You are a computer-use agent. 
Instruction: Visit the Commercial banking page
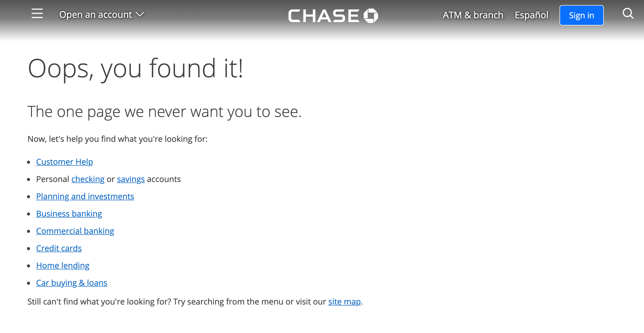tap(75, 231)
